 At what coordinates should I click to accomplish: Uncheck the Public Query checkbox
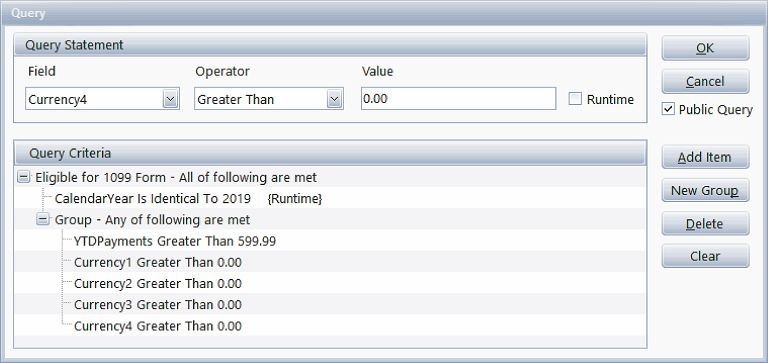[x=668, y=109]
